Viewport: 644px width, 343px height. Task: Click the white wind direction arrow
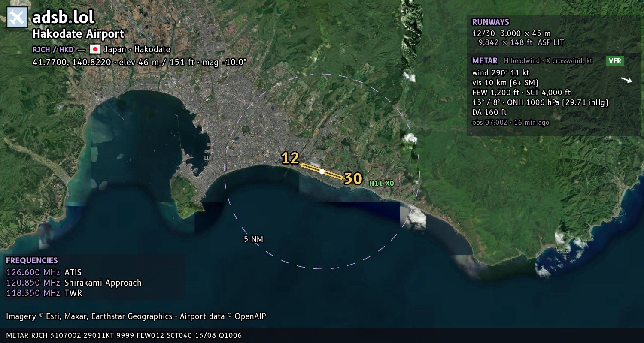[626, 80]
